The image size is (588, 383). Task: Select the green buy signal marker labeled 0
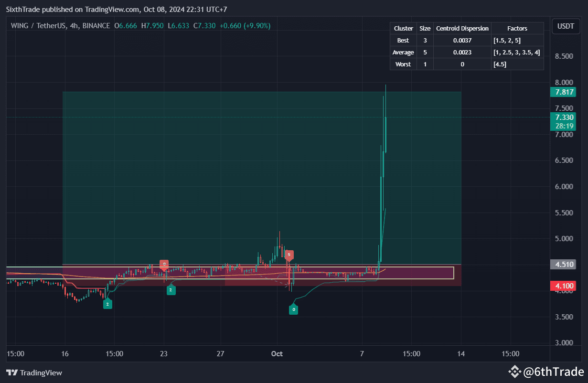point(293,309)
